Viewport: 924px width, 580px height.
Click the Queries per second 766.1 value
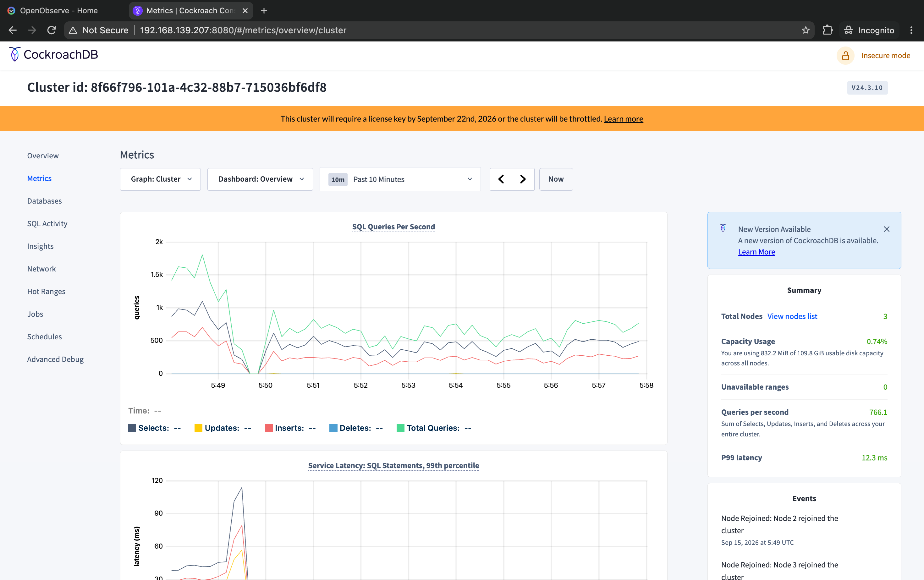(878, 412)
